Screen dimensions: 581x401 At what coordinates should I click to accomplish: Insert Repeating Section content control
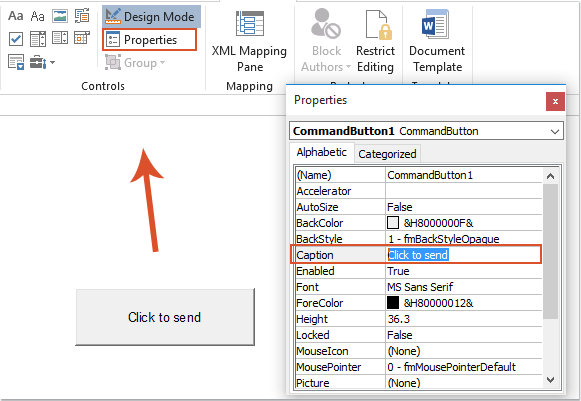click(x=16, y=62)
